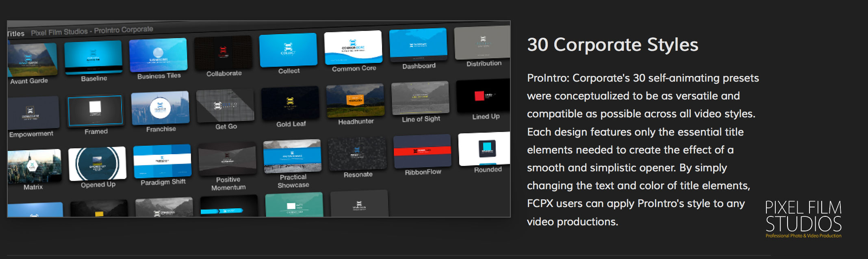Choose the Gold Leaf title preset
868x259 pixels.
290,103
